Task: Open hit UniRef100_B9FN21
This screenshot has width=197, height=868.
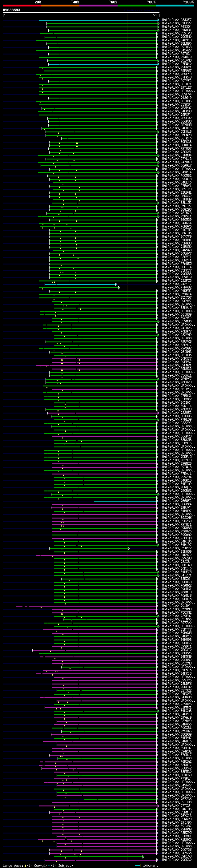Action: pyautogui.click(x=177, y=365)
